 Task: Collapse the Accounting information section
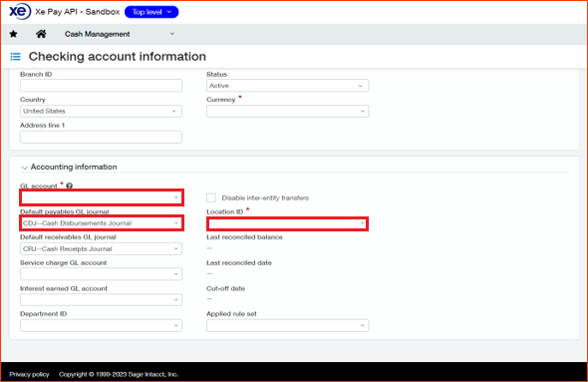(25, 168)
